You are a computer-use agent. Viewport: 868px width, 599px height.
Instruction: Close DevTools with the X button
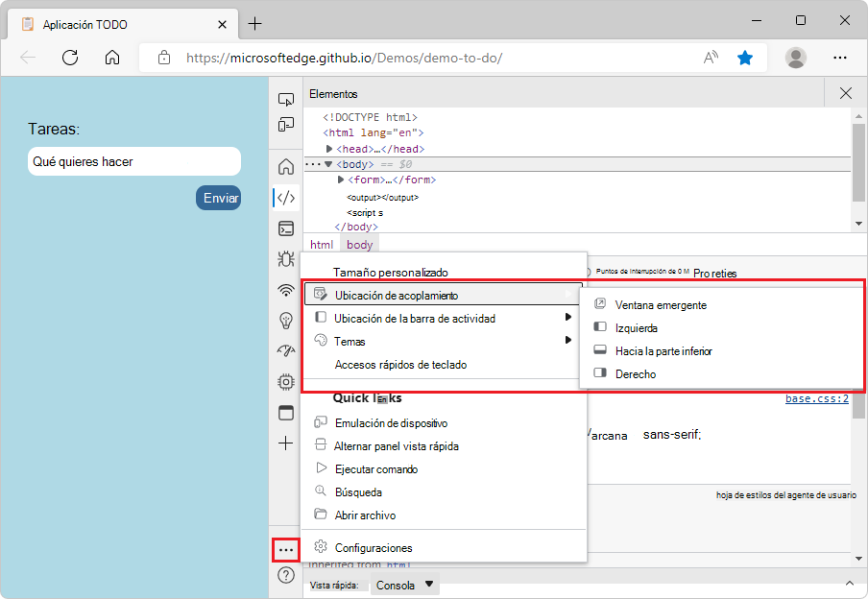pos(845,93)
